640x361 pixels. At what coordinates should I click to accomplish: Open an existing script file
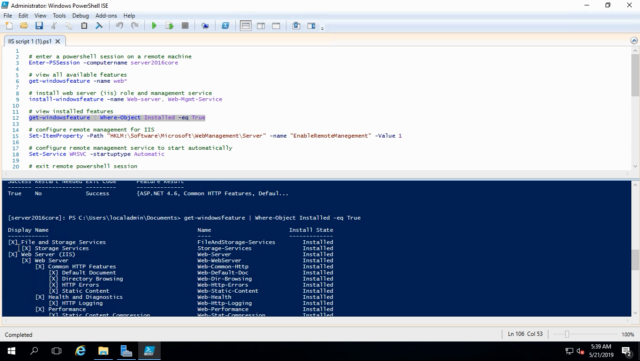[24, 26]
